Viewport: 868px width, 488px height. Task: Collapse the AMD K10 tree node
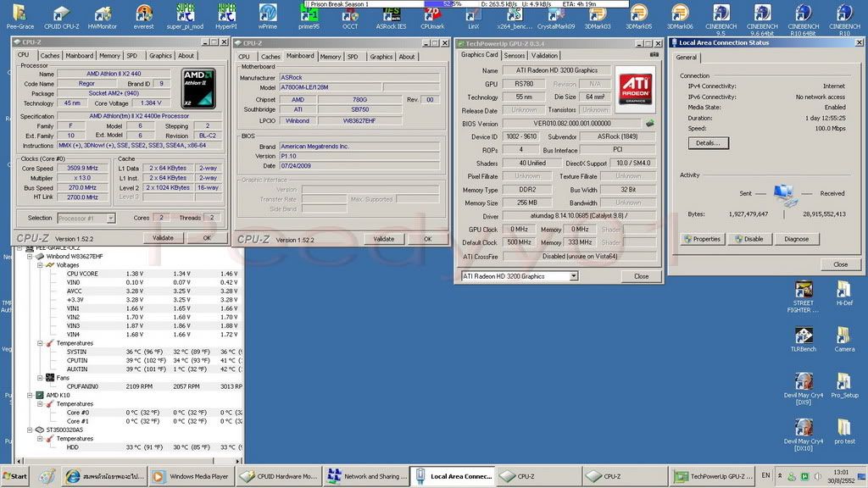(x=30, y=395)
